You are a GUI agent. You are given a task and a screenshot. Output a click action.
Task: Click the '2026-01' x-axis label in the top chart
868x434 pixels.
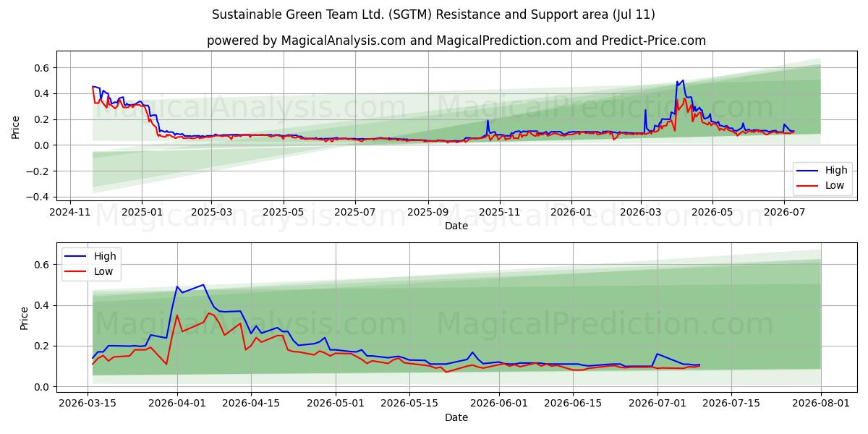tap(571, 213)
